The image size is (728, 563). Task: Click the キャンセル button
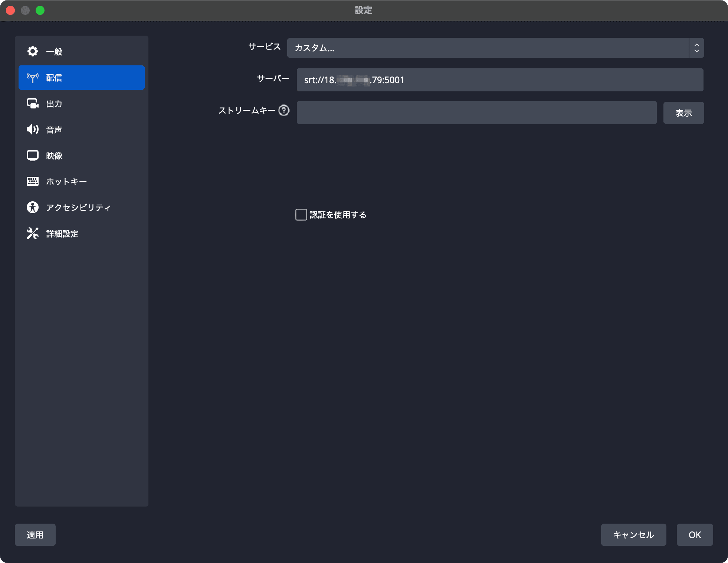(633, 535)
